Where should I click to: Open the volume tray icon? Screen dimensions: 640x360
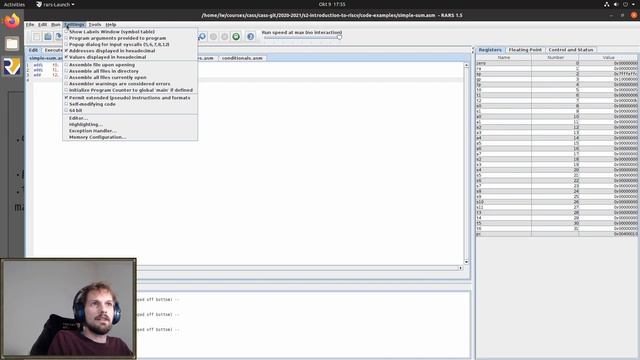tap(616, 4)
